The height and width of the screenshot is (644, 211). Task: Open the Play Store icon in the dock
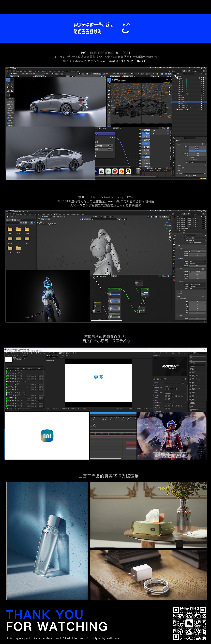pos(108,171)
